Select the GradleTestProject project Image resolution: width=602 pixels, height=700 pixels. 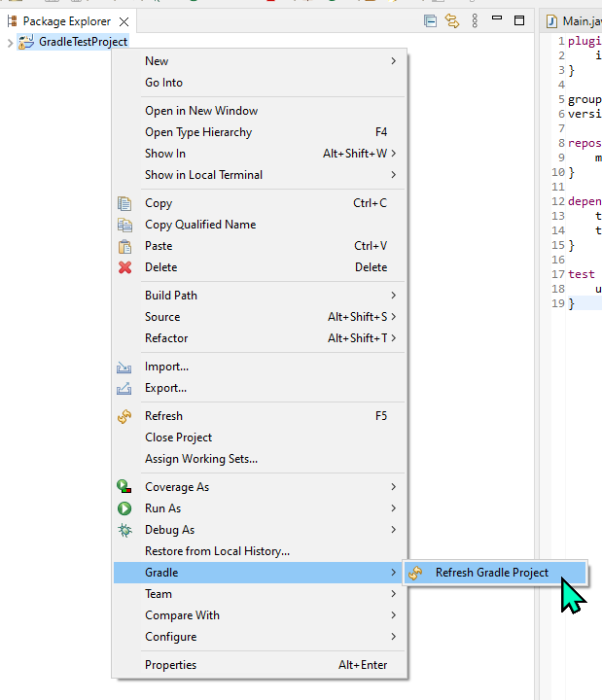(83, 42)
